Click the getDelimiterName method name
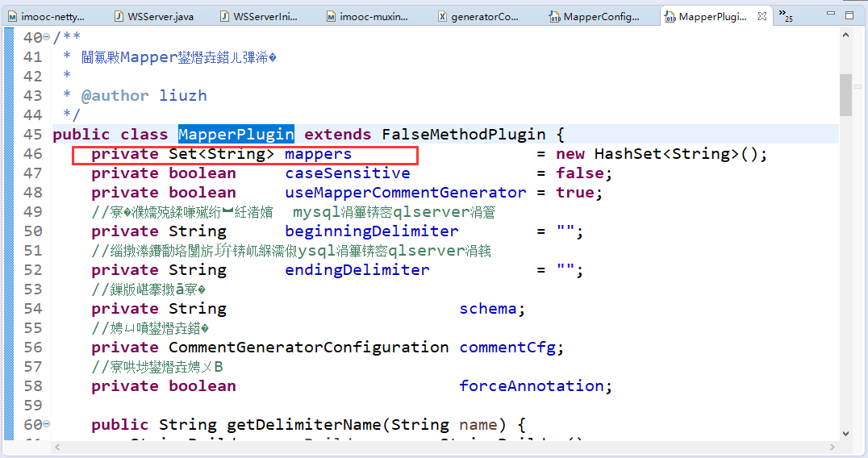This screenshot has width=868, height=458. (303, 424)
